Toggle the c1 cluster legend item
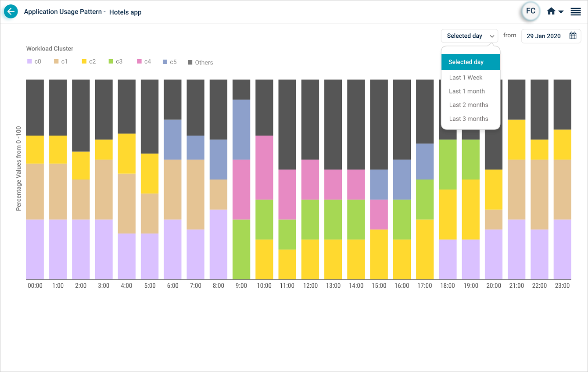This screenshot has height=372, width=588. 61,62
